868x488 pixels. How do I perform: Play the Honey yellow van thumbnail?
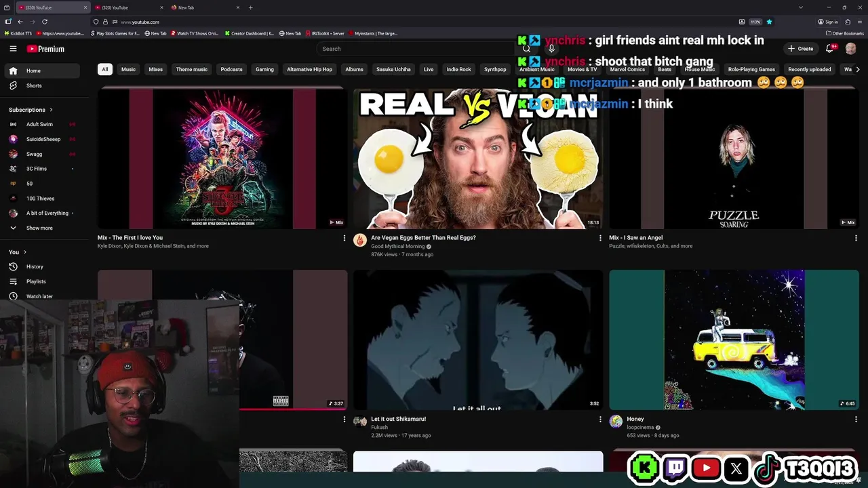734,340
